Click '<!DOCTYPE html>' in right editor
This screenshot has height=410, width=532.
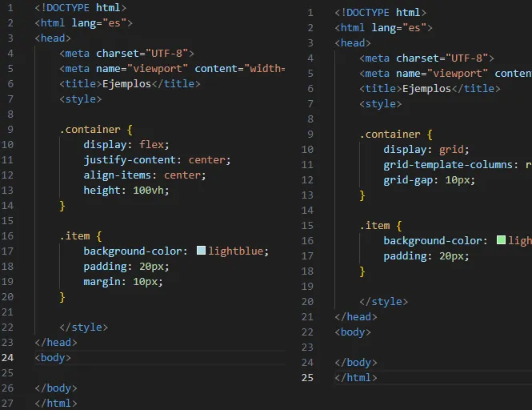click(380, 13)
